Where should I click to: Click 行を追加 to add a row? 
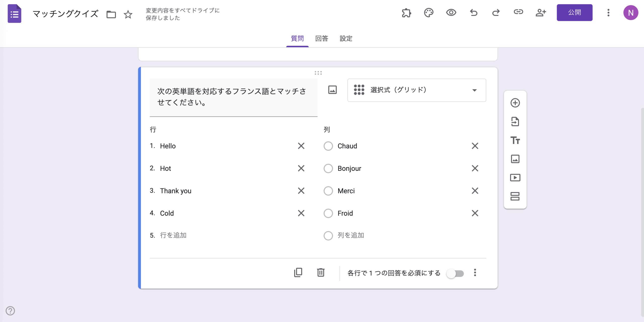(x=173, y=235)
